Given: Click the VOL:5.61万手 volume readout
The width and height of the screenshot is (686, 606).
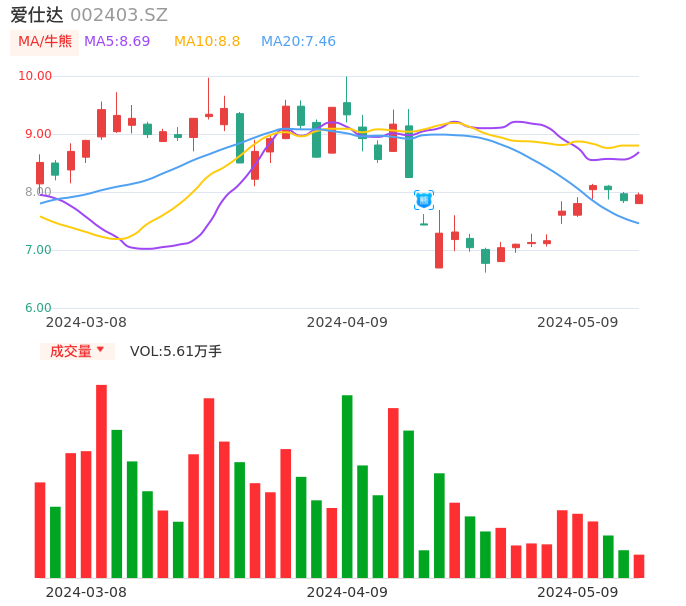Looking at the screenshot, I should pos(176,351).
